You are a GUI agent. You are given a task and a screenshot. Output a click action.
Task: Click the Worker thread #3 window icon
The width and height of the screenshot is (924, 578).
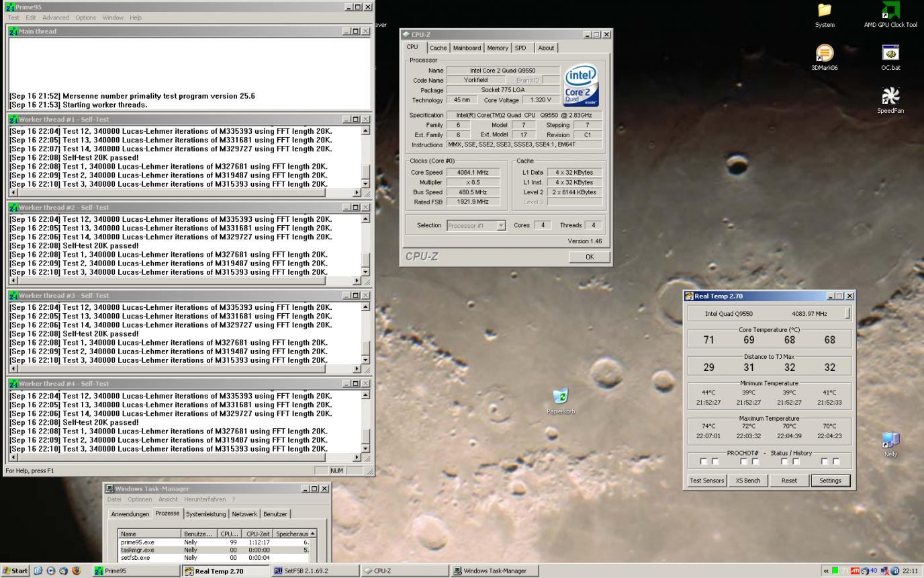click(x=14, y=296)
